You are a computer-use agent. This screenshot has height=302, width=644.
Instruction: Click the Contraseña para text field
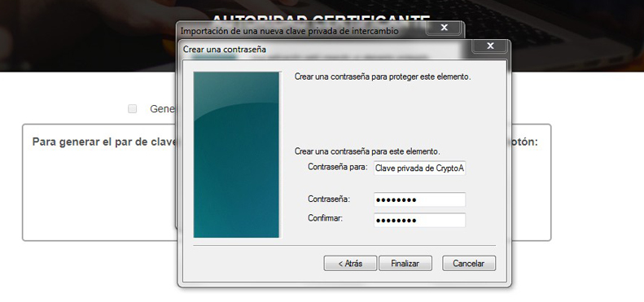coord(419,168)
